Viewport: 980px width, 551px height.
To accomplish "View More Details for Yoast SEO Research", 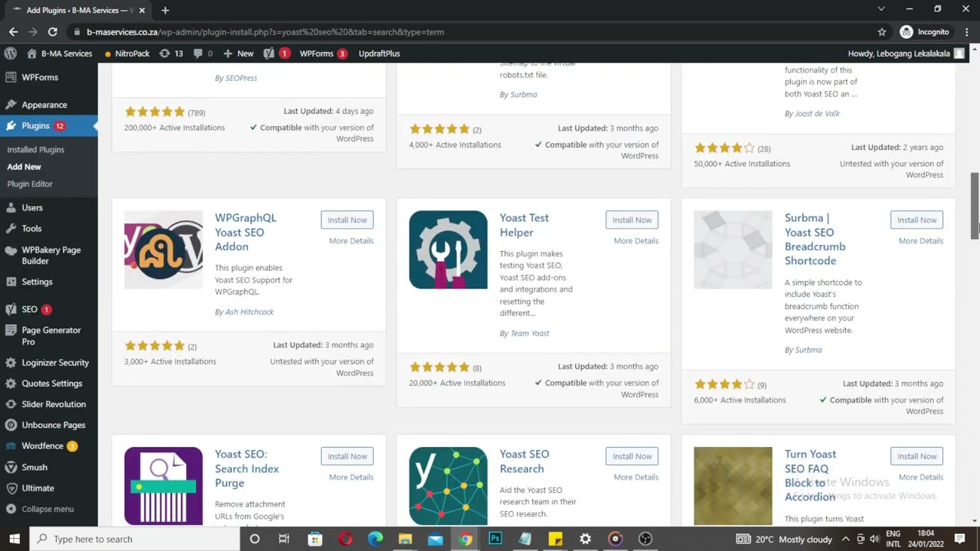I will pyautogui.click(x=636, y=477).
